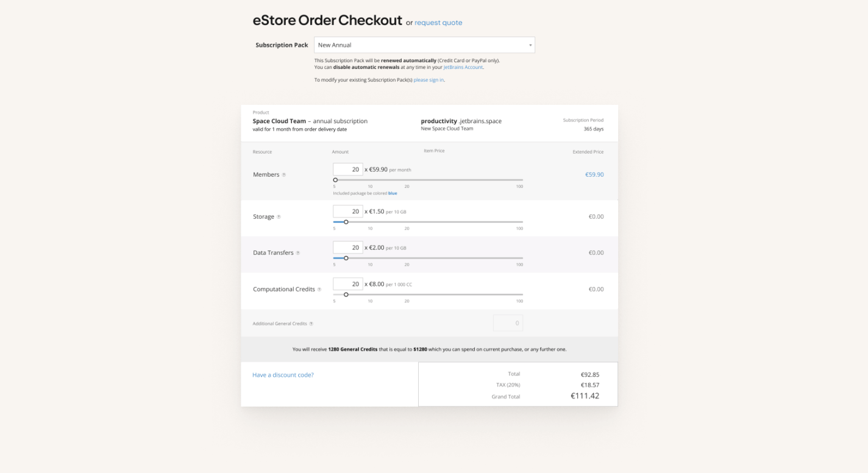Click the Additional General Credits field
This screenshot has width=868, height=473.
pos(508,323)
